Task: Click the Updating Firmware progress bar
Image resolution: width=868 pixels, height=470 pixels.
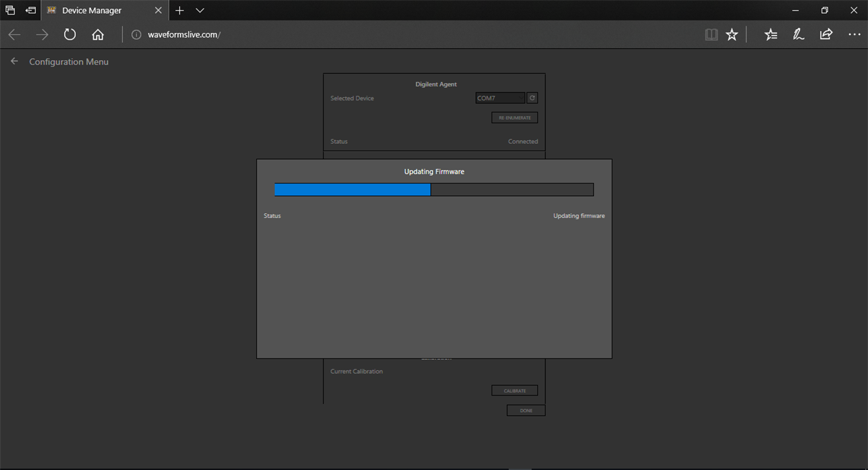Action: [434, 190]
